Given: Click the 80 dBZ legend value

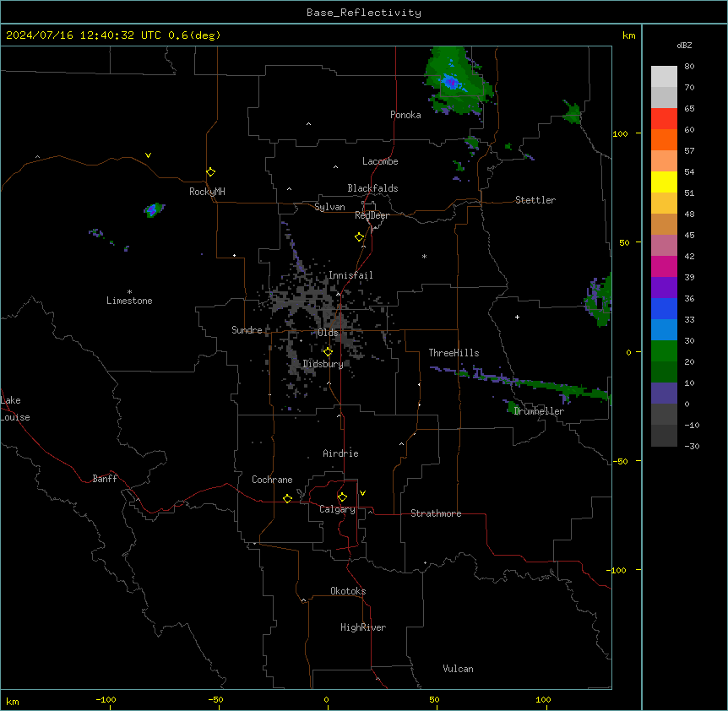Looking at the screenshot, I should (689, 67).
